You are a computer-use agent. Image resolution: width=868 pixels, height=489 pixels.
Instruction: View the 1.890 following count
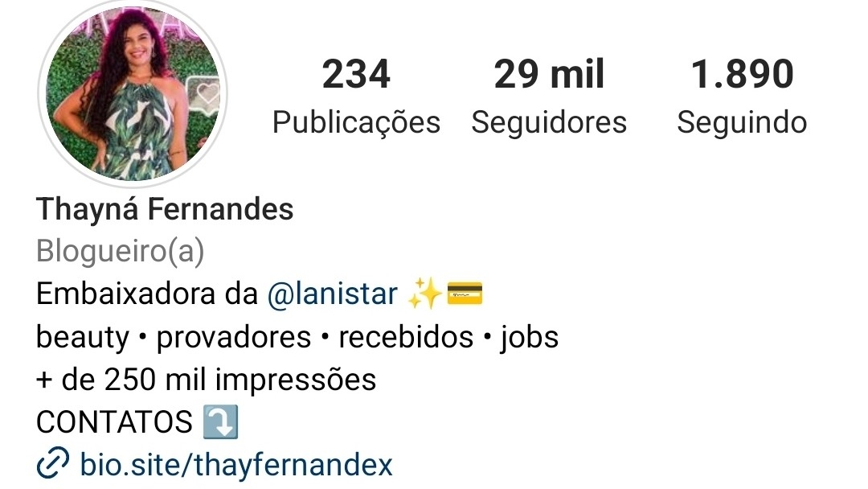click(742, 74)
